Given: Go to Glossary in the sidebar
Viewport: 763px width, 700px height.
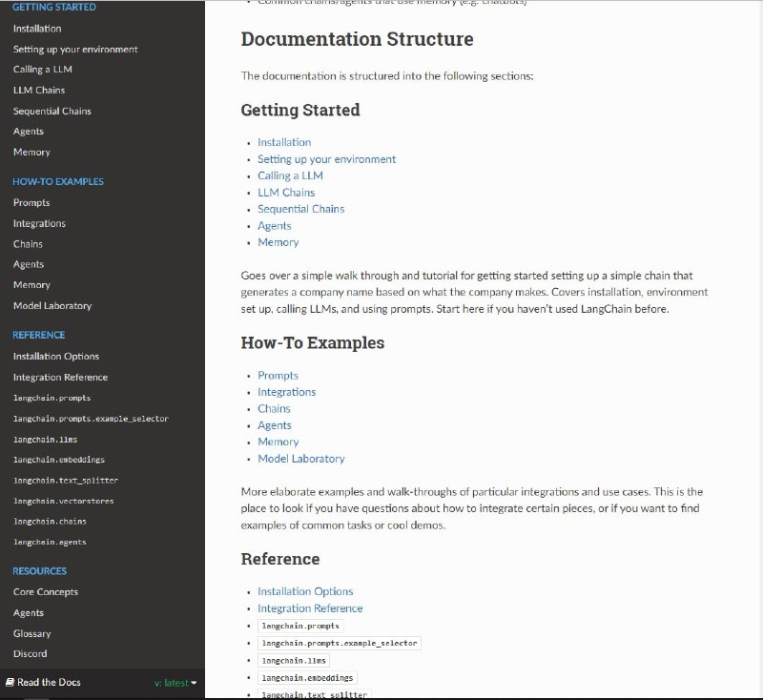Looking at the screenshot, I should point(31,633).
